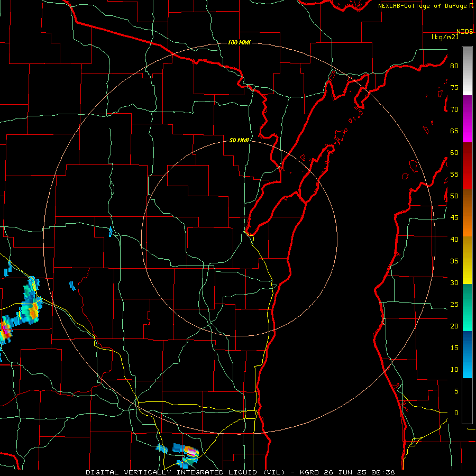Select the purple-magenta segment of the color scale
Viewport: 476px width, 476px height.
(x=467, y=119)
